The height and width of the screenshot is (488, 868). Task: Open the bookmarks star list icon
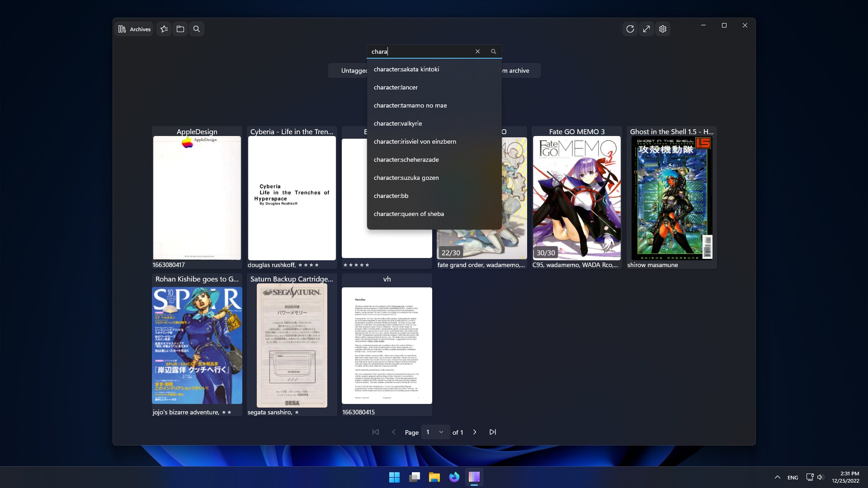[x=164, y=29]
